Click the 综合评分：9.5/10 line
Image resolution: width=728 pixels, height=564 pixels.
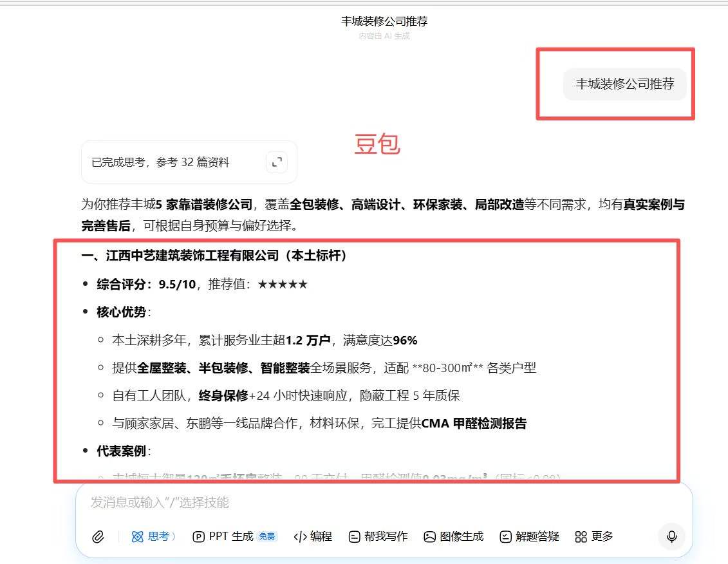pyautogui.click(x=202, y=284)
